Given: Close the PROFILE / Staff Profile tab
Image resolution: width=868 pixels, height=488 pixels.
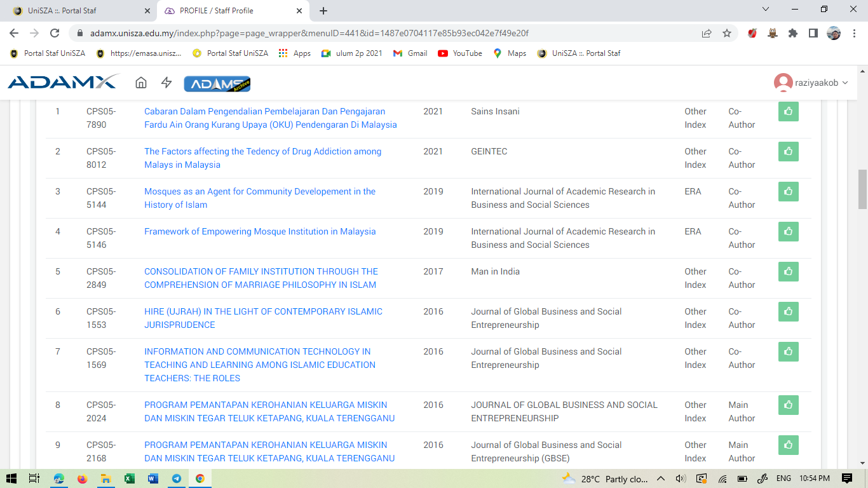Looking at the screenshot, I should pos(299,11).
